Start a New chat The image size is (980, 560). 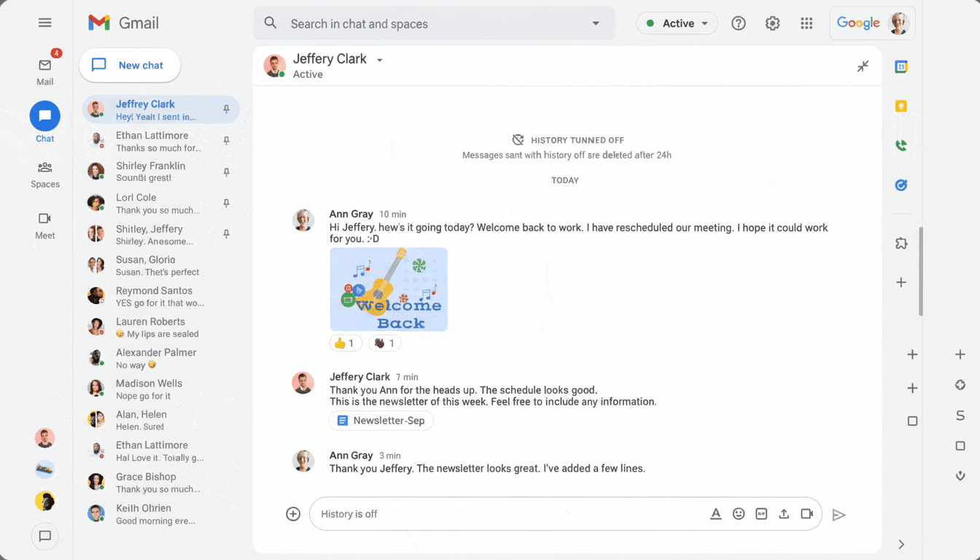129,65
